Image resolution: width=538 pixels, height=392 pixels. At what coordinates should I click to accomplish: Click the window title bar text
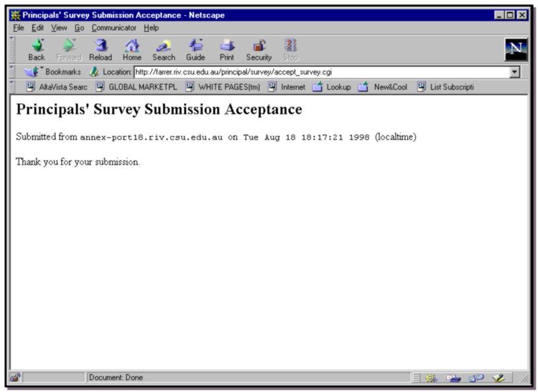[123, 15]
